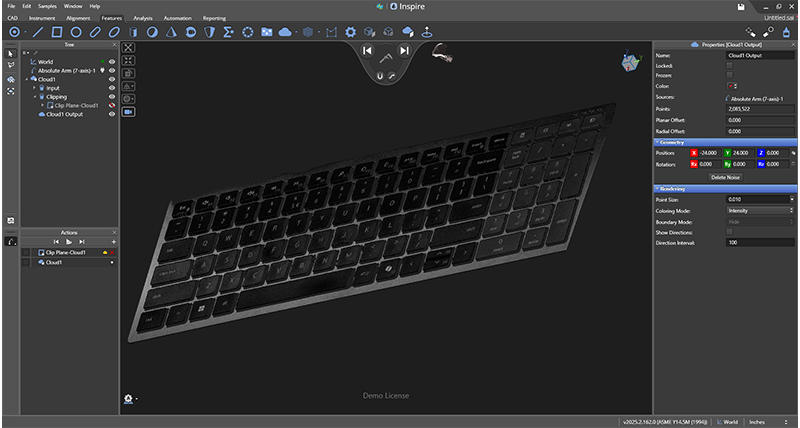Add a new action with the plus icon
This screenshot has height=428, width=800.
click(x=113, y=242)
